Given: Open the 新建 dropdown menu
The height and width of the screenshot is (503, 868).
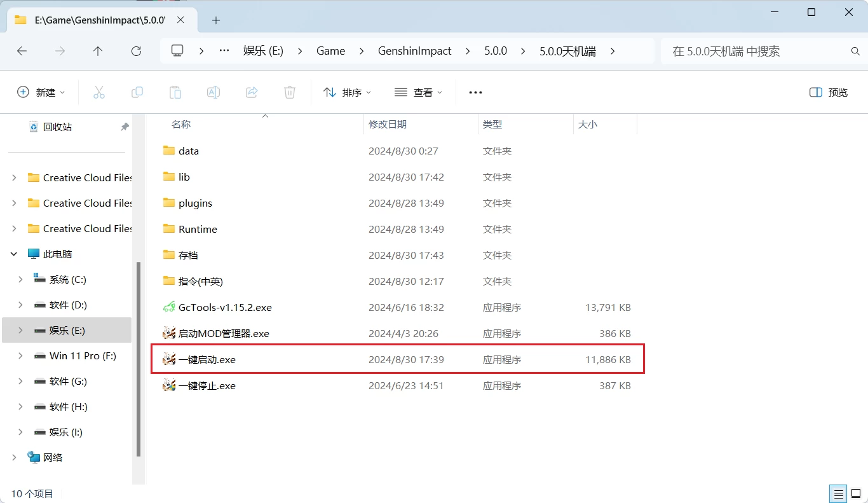Looking at the screenshot, I should pos(41,92).
